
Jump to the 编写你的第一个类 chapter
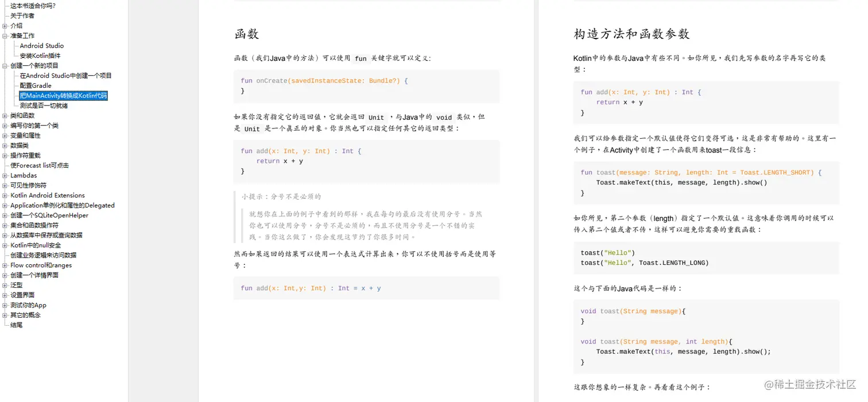pyautogui.click(x=34, y=126)
